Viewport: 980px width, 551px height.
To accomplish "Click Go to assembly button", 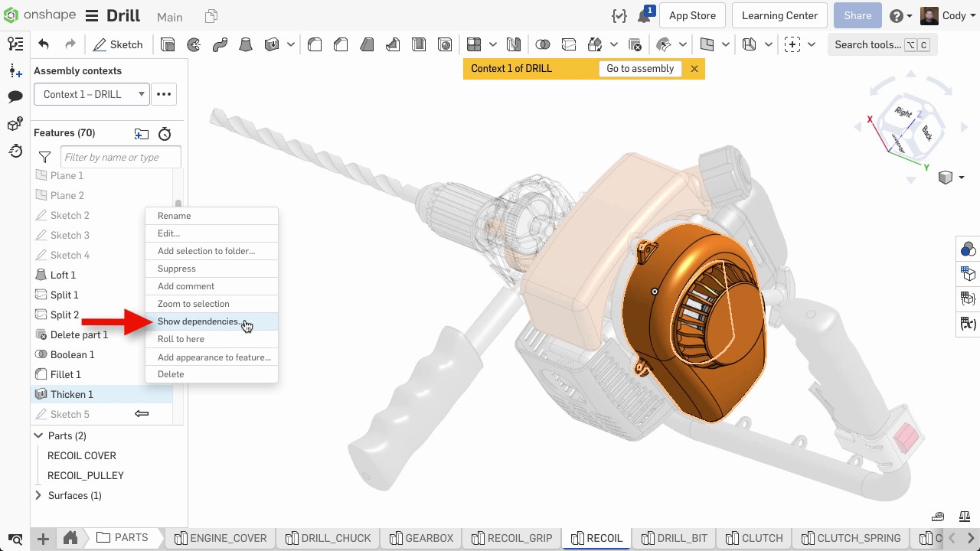I will tap(640, 68).
